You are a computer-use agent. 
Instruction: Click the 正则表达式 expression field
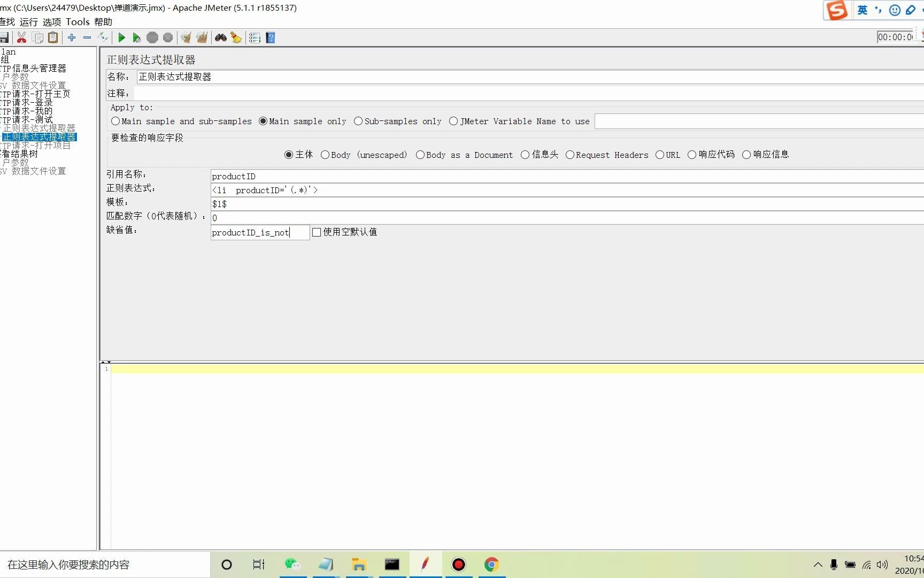[x=567, y=190]
